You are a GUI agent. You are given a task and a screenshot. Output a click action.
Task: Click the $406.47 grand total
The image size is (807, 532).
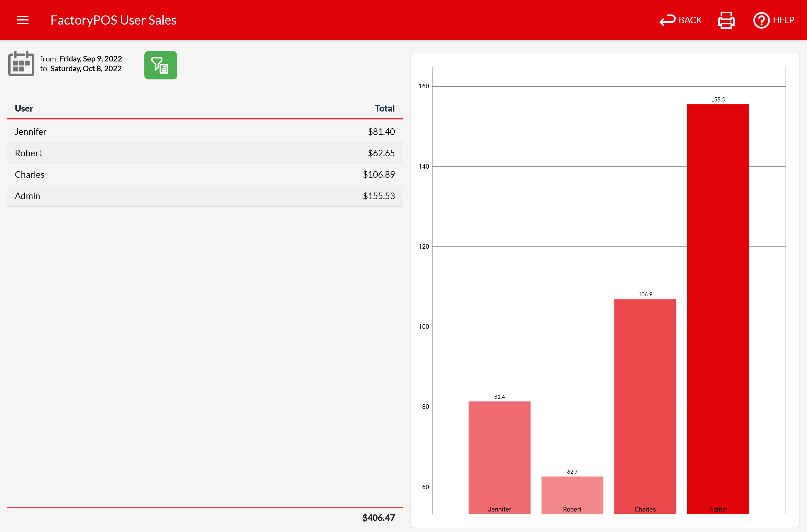coord(378,518)
